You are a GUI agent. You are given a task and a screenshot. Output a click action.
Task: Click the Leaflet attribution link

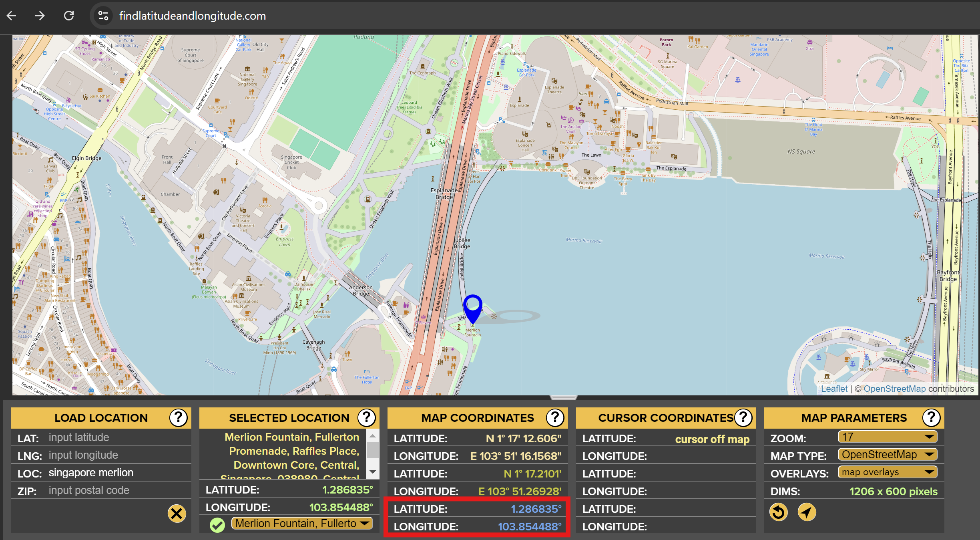[x=834, y=389]
